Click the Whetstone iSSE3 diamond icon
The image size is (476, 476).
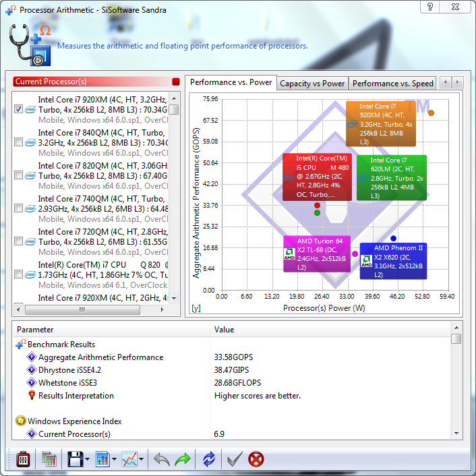pyautogui.click(x=32, y=382)
